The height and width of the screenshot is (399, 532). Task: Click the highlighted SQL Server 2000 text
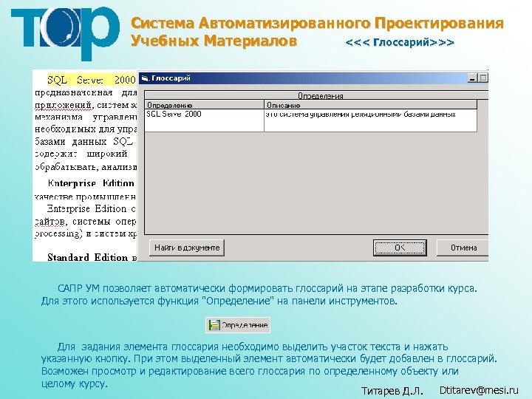point(92,80)
